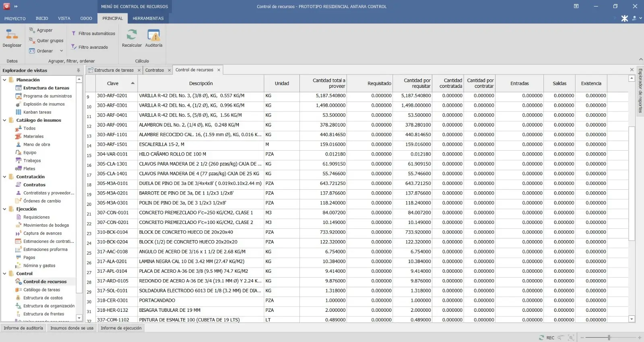The width and height of the screenshot is (644, 342).
Task: Collapse the Catálogo de insumos group
Action: coord(4,120)
